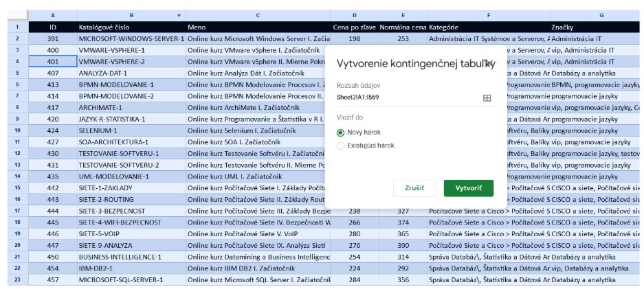Click cell SIETE-5-VOIP
This screenshot has height=289, width=644.
pos(131,234)
